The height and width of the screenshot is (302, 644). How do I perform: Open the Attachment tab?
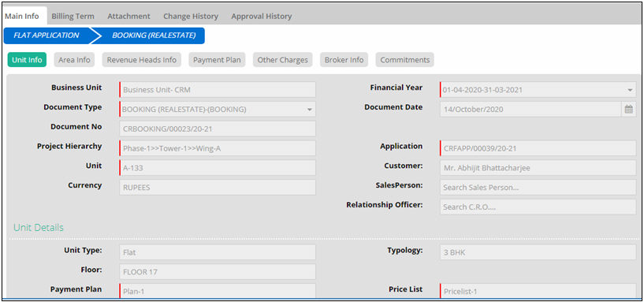point(128,17)
